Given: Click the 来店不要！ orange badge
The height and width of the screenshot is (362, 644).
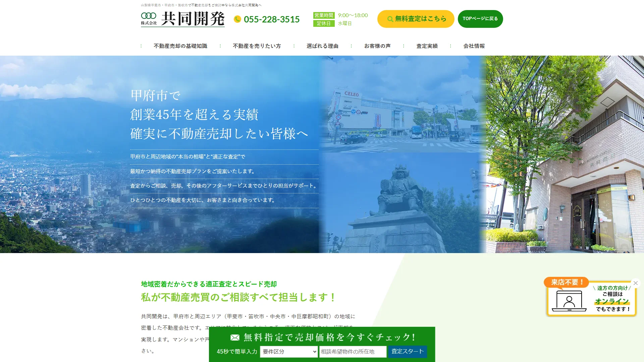Looking at the screenshot, I should (x=567, y=282).
